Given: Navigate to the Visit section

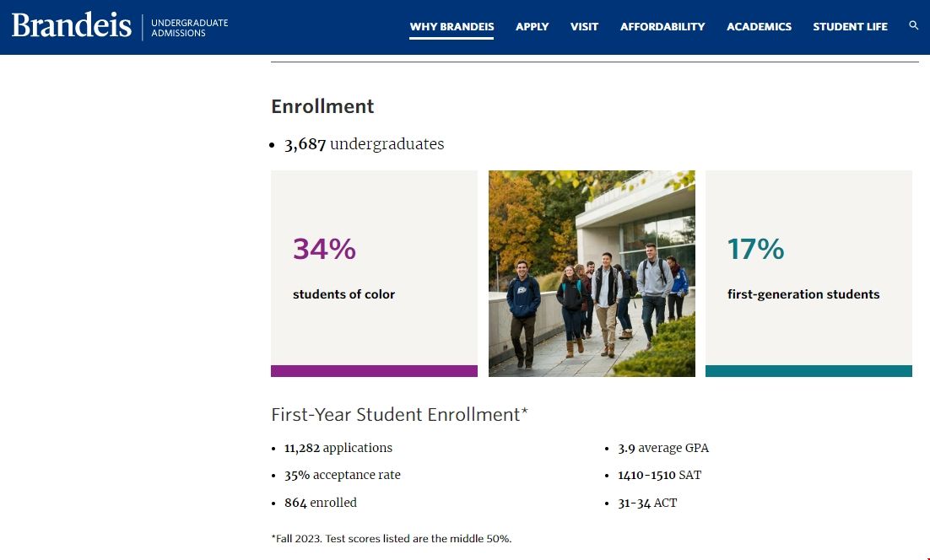Looking at the screenshot, I should (584, 27).
